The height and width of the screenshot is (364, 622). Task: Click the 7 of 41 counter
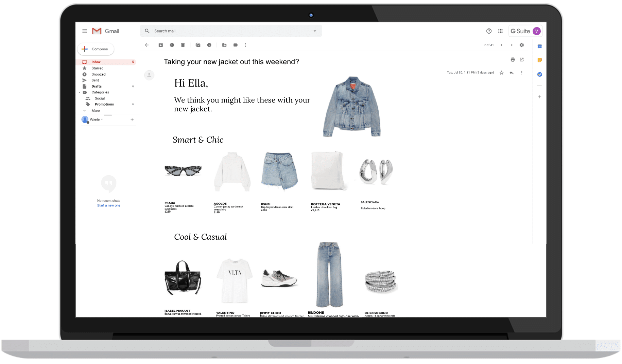click(489, 45)
